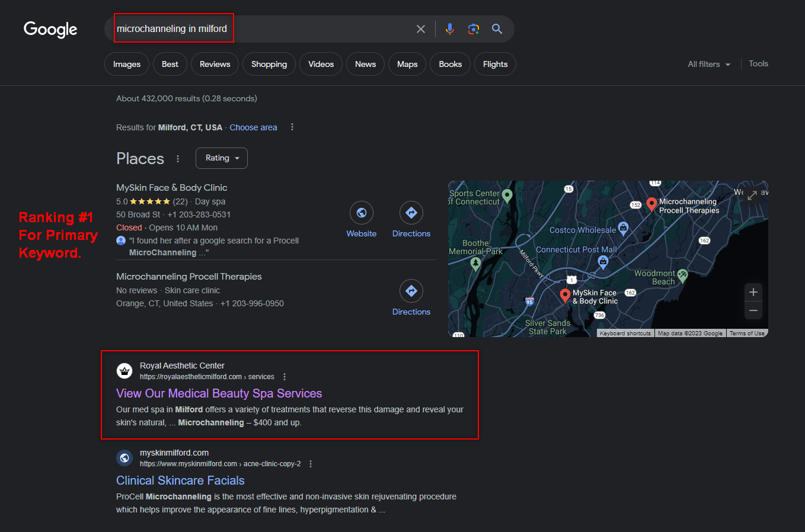
Task: Switch to Videos results
Action: point(321,64)
